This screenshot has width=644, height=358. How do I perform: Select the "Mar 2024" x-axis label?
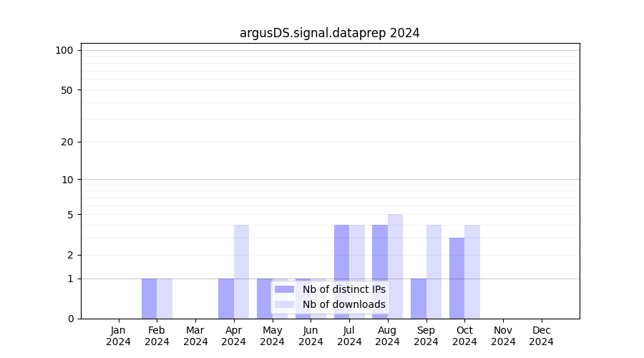[x=195, y=336]
